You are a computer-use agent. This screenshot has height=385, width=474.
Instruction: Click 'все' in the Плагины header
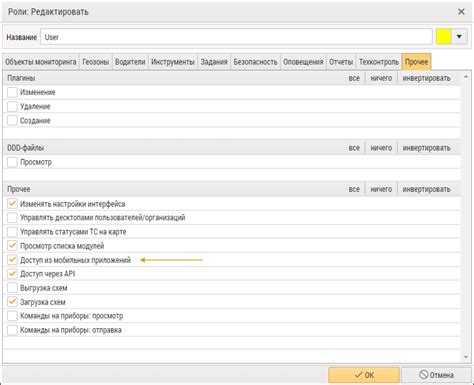click(354, 78)
